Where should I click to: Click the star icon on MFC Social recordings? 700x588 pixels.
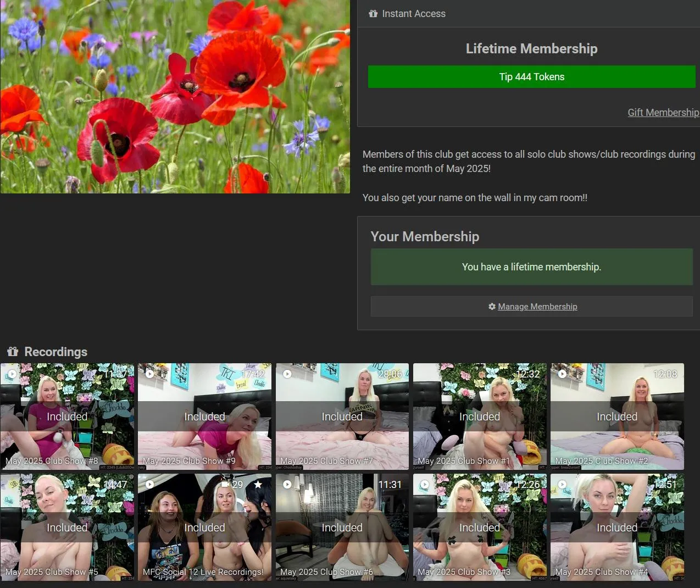coord(258,484)
